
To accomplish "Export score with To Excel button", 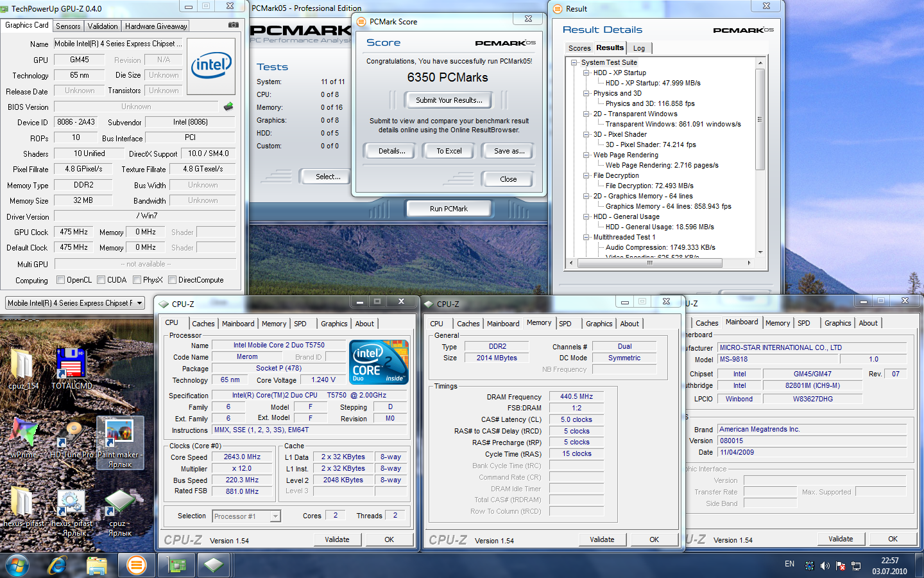I will point(449,151).
